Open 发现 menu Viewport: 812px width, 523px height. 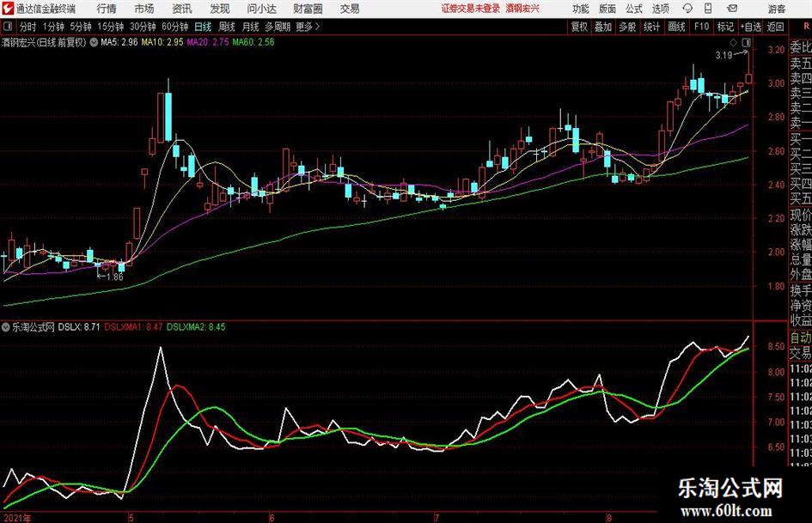[220, 9]
